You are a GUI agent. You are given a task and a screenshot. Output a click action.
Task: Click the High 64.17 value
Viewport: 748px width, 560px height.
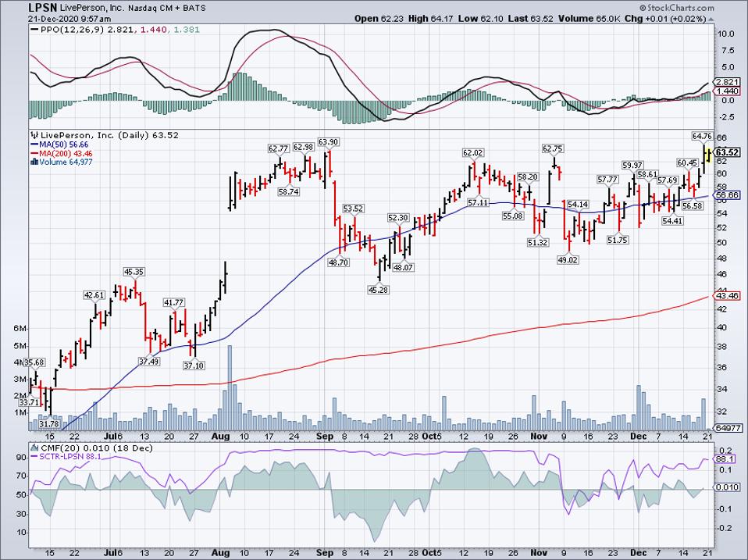pyautogui.click(x=430, y=19)
